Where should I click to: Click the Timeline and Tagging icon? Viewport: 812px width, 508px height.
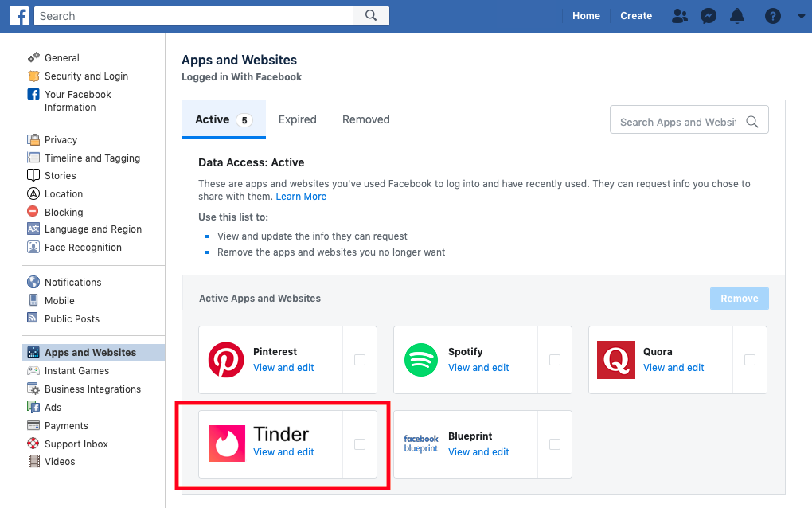tap(33, 158)
